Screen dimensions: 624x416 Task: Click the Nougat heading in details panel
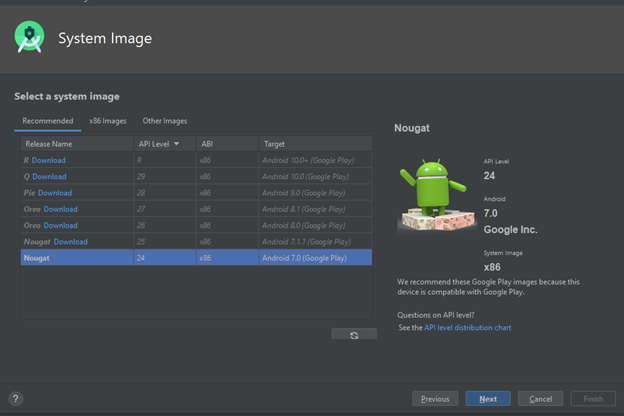point(412,128)
